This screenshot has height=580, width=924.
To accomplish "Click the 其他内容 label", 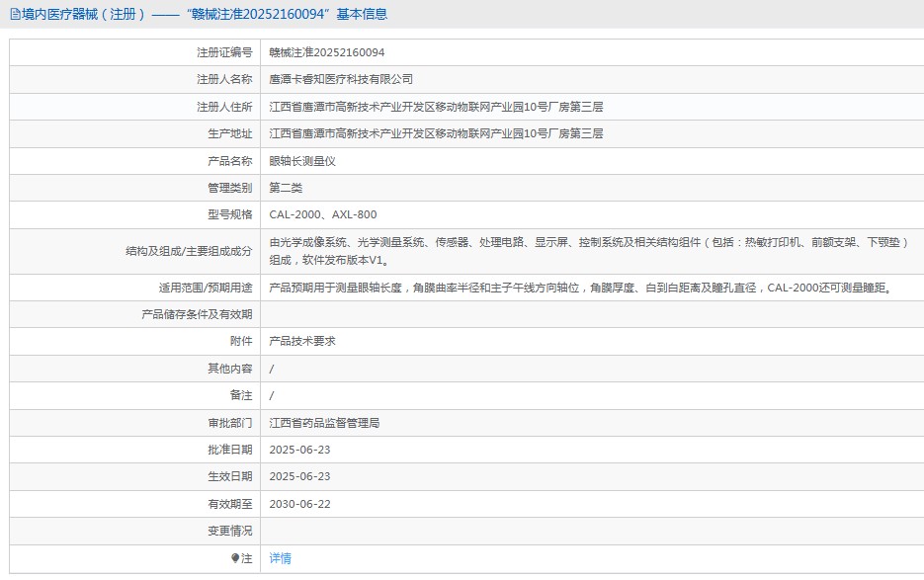I will 230,369.
